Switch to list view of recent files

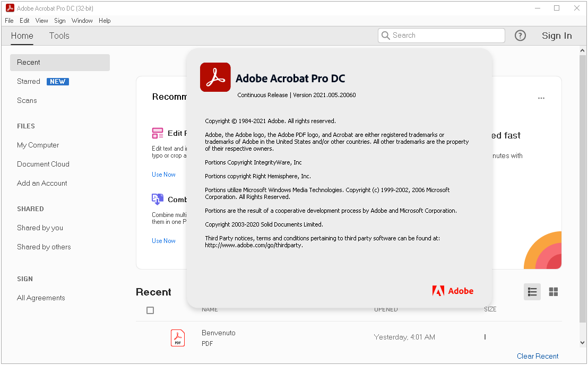point(532,292)
